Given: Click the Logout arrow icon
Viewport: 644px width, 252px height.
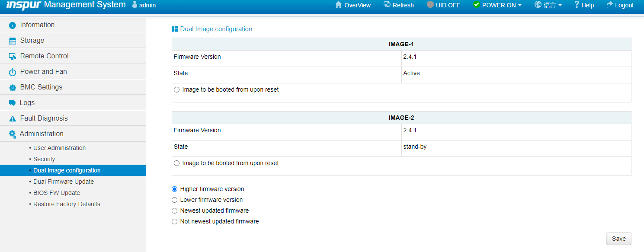Looking at the screenshot, I should [610, 4].
